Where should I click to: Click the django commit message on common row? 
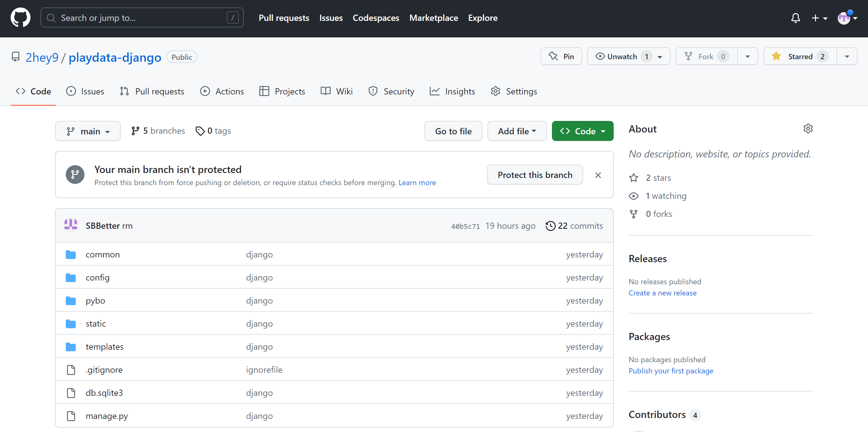coord(259,254)
